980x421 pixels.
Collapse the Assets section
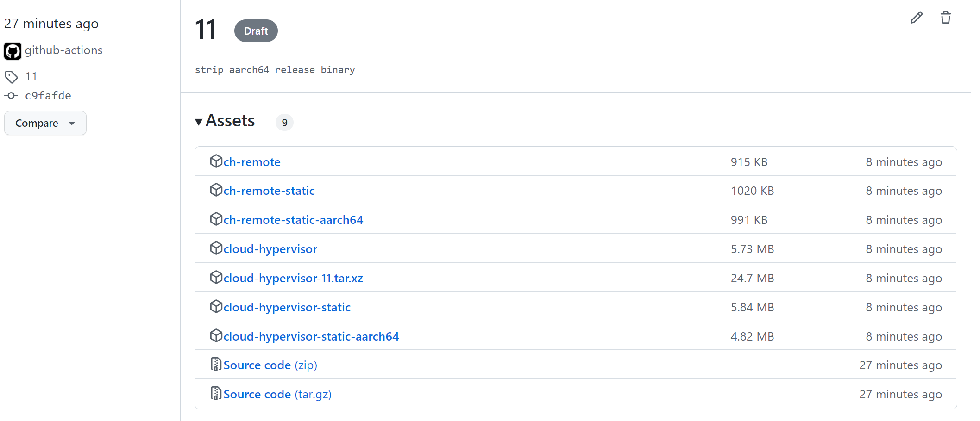pos(199,121)
